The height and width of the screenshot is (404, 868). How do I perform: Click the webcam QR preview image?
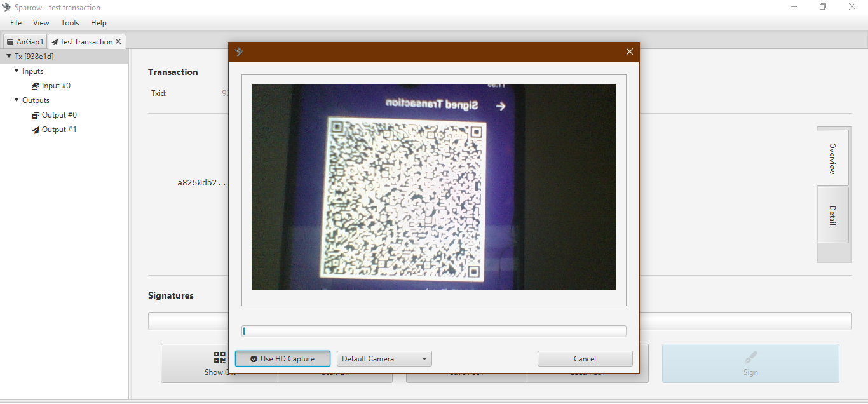pyautogui.click(x=434, y=187)
